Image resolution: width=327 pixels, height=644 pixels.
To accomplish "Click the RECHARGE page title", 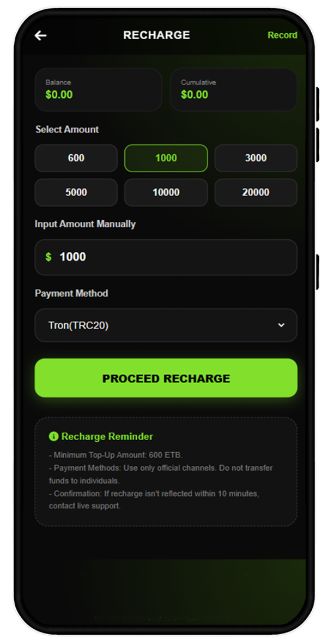I will click(x=156, y=35).
